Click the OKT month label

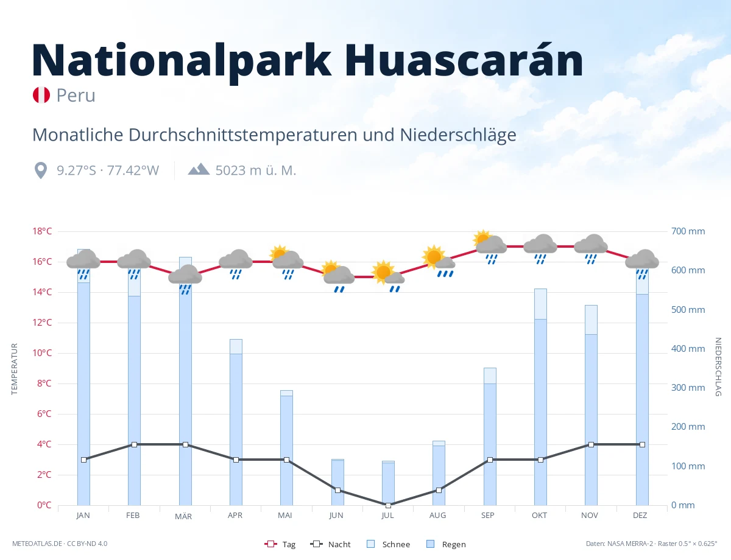[x=539, y=516]
